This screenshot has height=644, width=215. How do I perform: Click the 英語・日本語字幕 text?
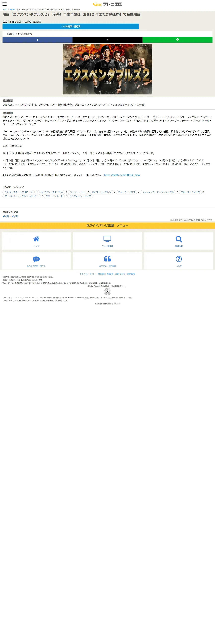pos(12,146)
